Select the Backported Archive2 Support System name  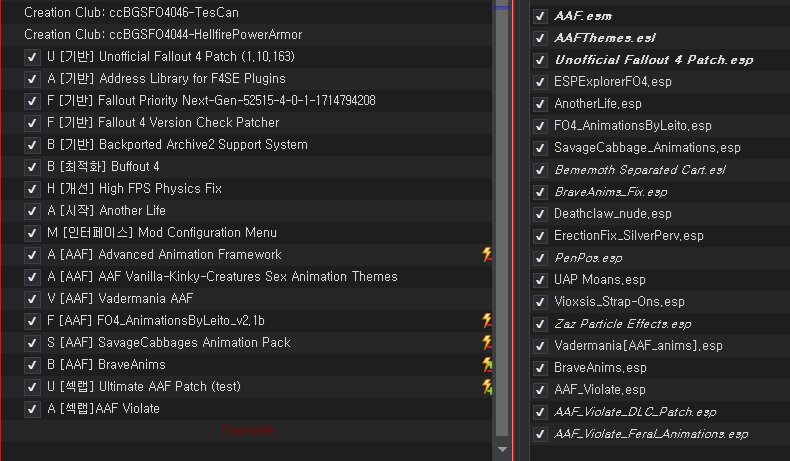177,145
